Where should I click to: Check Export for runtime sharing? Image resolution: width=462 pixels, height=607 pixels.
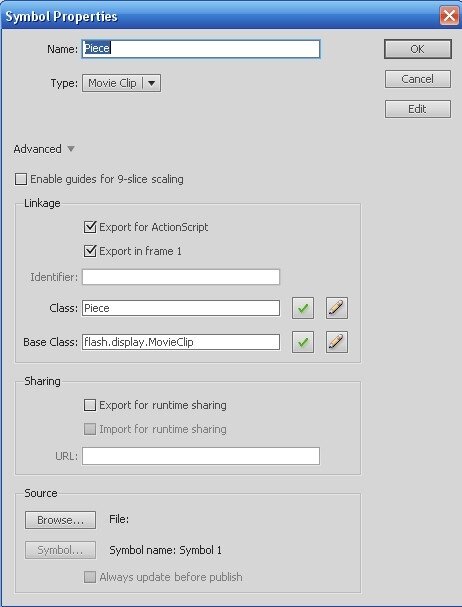coord(90,405)
